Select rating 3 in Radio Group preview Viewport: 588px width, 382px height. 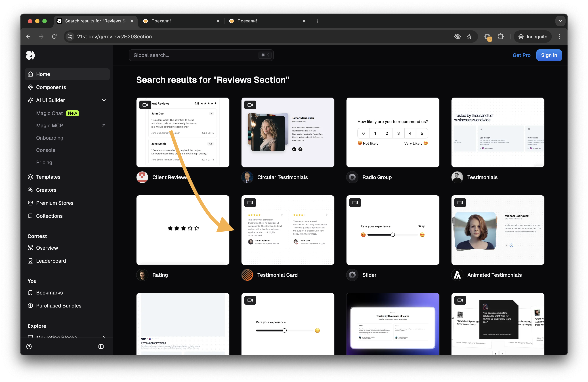(x=398, y=133)
